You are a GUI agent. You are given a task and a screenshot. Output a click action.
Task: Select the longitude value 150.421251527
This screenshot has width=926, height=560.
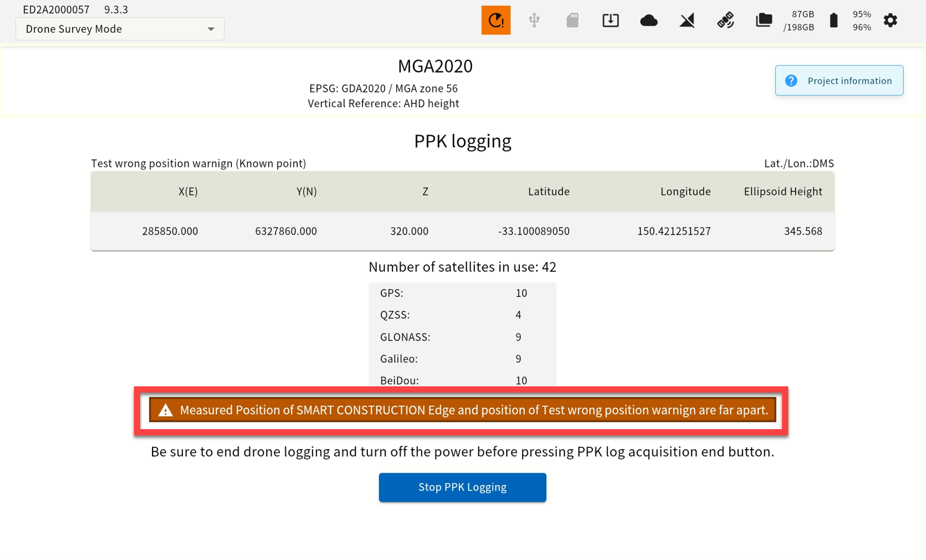pos(674,231)
